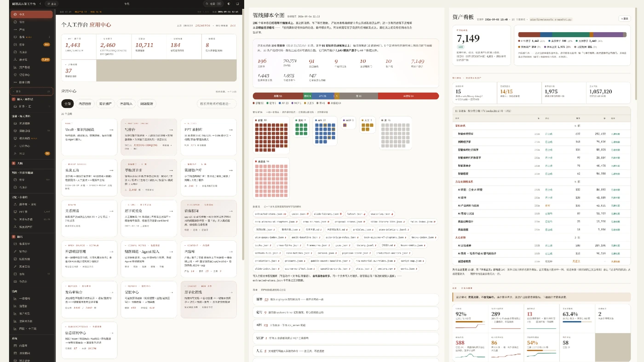Open the 关系图谱 app card
The image size is (644, 362).
(89, 218)
